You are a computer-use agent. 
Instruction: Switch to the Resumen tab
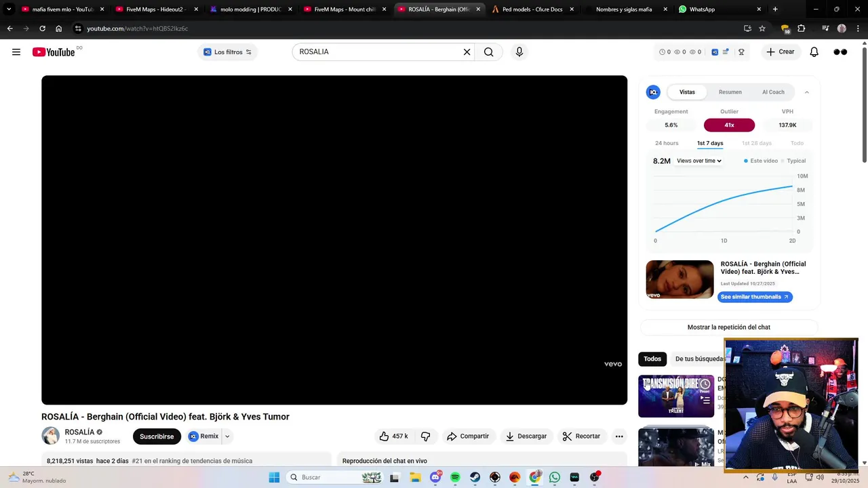[x=730, y=92]
